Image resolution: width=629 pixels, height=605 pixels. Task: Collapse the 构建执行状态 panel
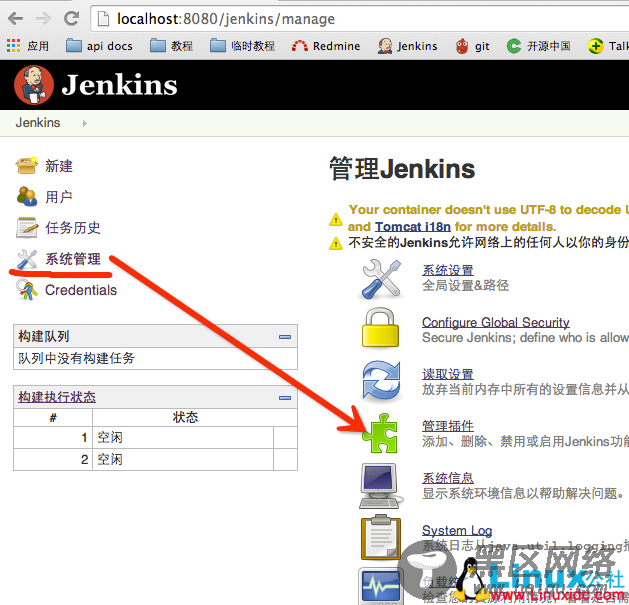click(x=285, y=398)
